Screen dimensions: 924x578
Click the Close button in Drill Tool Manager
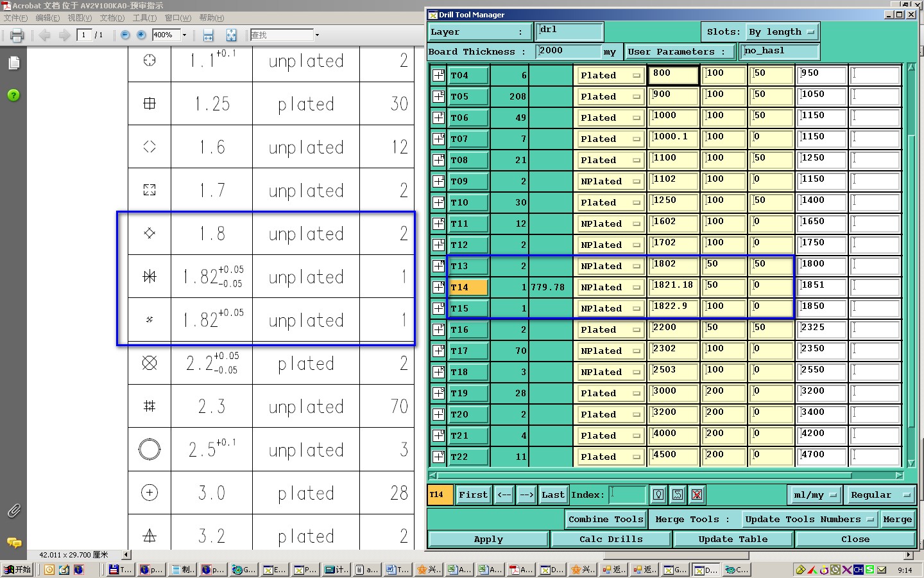[855, 539]
